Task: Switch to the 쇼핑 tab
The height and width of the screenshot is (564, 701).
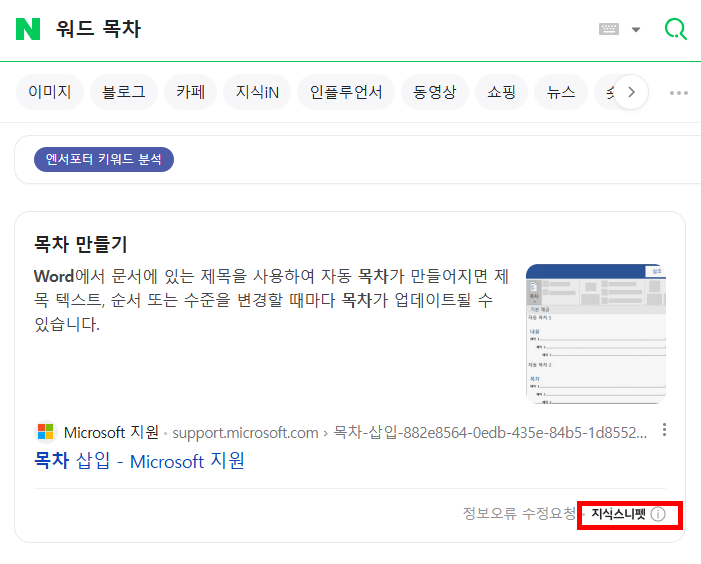Action: [x=501, y=92]
